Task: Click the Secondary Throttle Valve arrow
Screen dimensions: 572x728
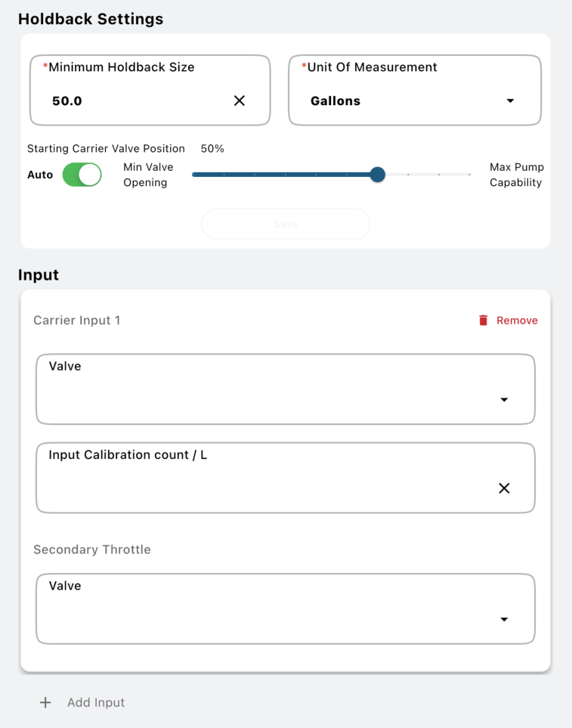Action: pos(504,620)
